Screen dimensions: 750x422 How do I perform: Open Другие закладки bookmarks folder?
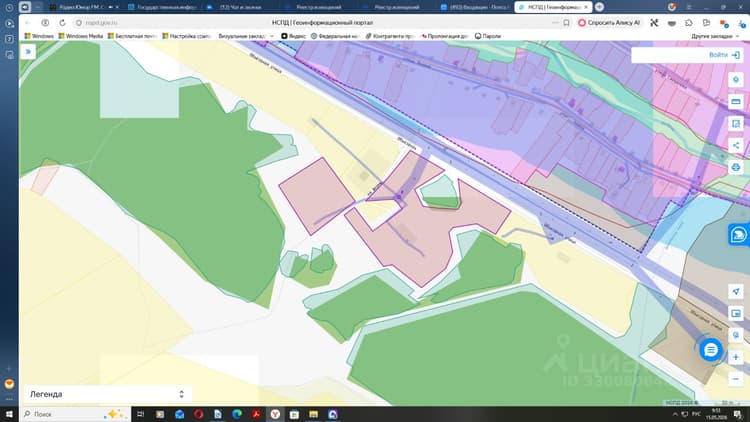click(715, 36)
